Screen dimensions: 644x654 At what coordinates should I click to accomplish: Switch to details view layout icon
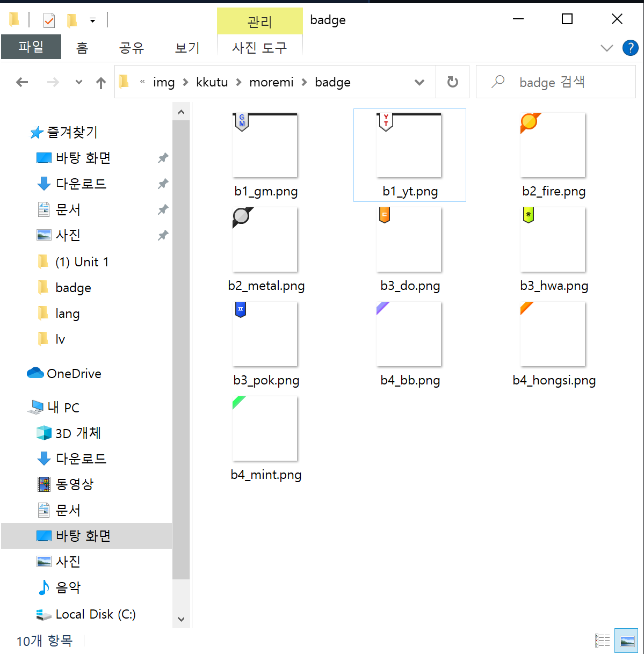coord(603,640)
